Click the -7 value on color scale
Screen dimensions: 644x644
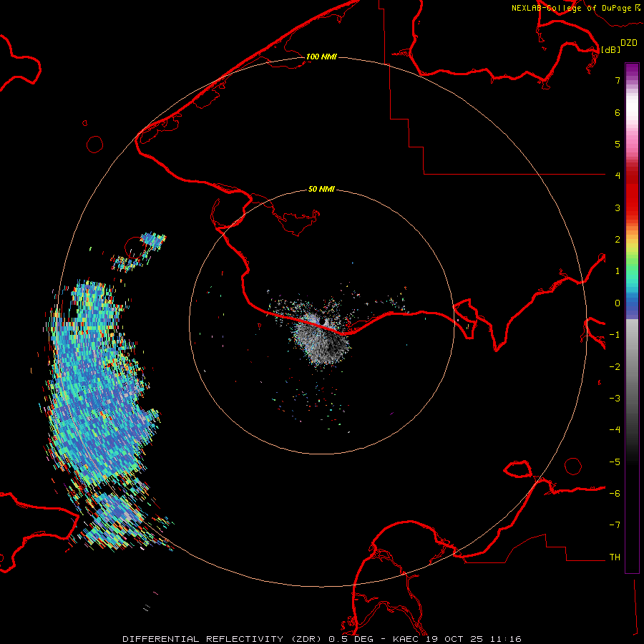[x=615, y=525]
